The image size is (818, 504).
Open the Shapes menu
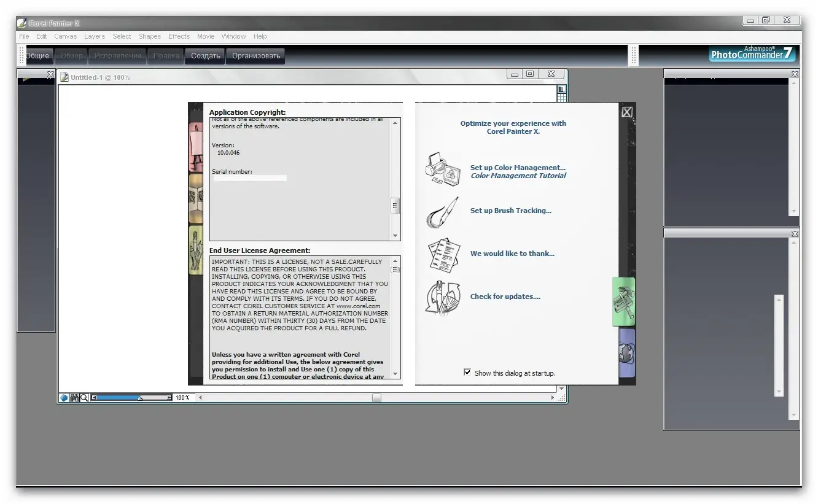[x=150, y=36]
